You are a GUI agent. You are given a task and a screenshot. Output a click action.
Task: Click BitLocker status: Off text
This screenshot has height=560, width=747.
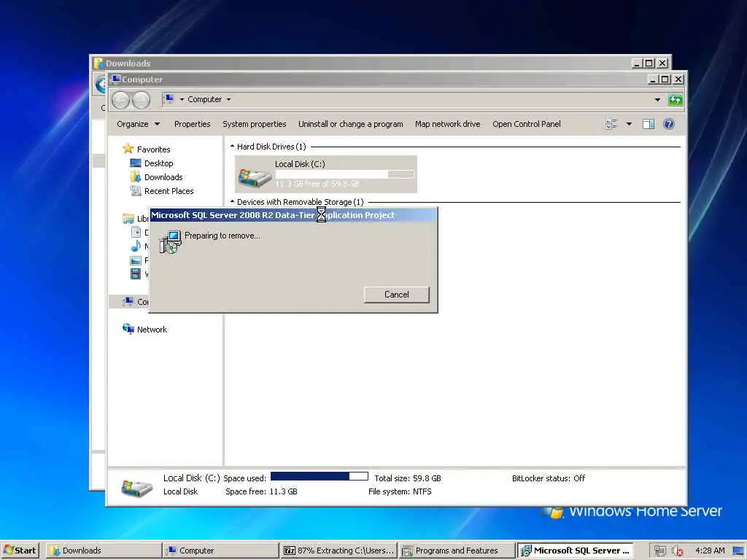click(549, 478)
